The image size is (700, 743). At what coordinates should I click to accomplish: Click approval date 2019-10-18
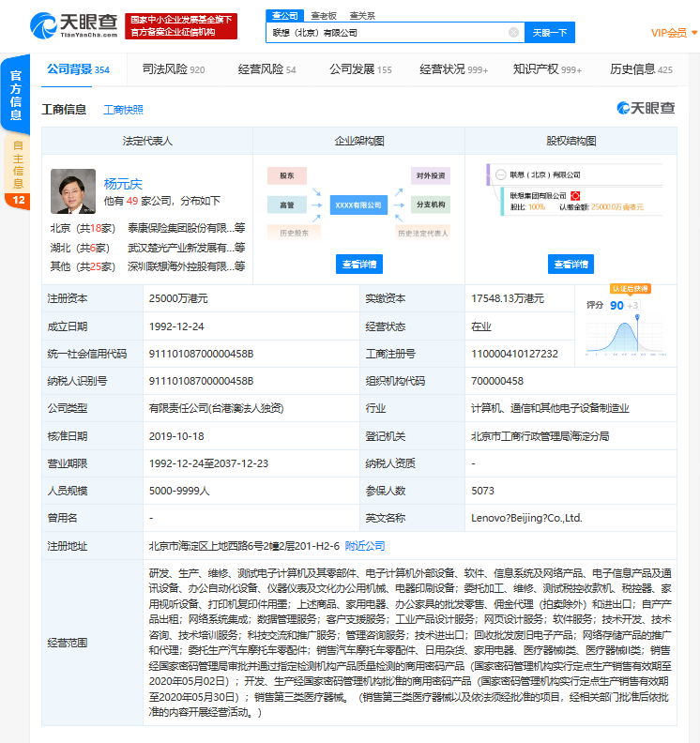[176, 436]
